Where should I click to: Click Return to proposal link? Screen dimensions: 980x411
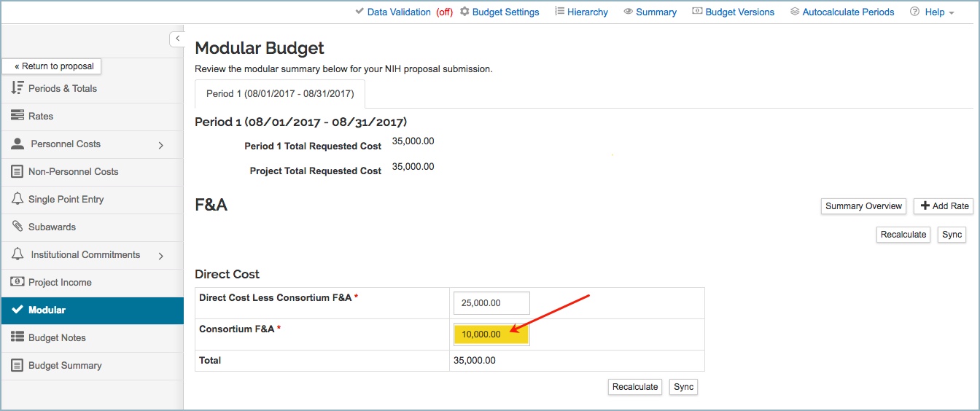pos(55,66)
